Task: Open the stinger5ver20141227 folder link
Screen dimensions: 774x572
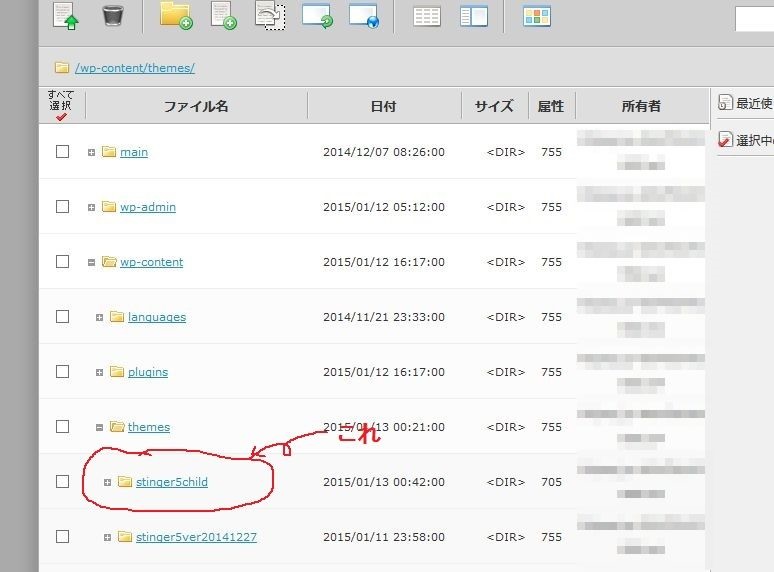Action: point(196,537)
